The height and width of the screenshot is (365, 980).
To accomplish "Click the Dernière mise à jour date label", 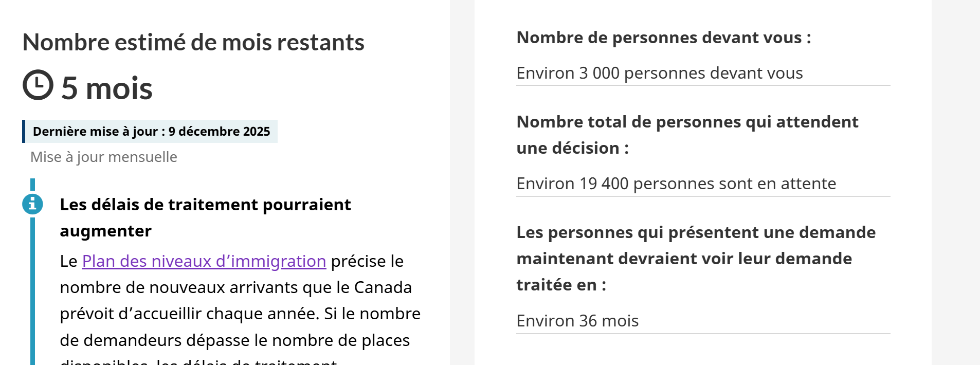I will coord(151,132).
